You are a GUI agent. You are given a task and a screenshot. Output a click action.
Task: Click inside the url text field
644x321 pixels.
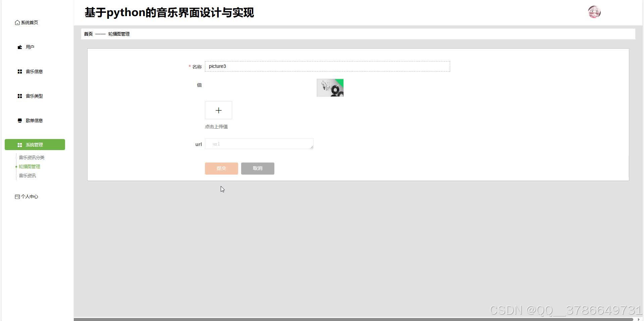[x=259, y=144]
